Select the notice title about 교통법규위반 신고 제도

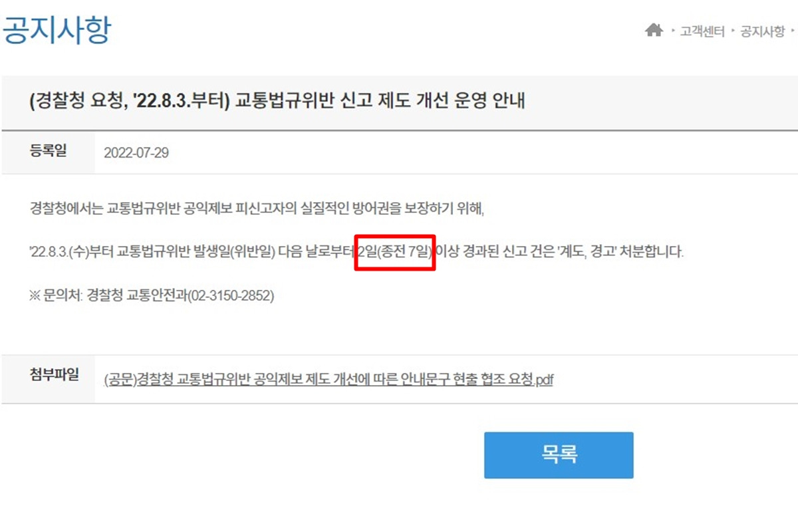(278, 102)
